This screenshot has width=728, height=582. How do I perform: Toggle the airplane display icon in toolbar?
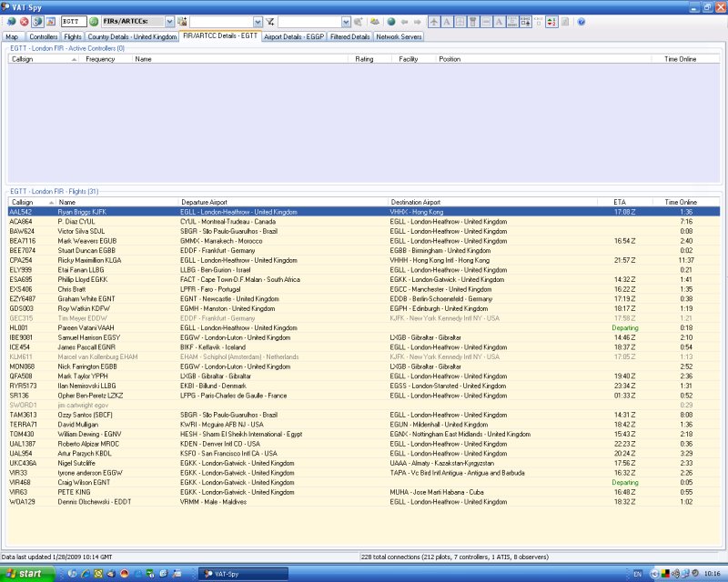[433, 21]
